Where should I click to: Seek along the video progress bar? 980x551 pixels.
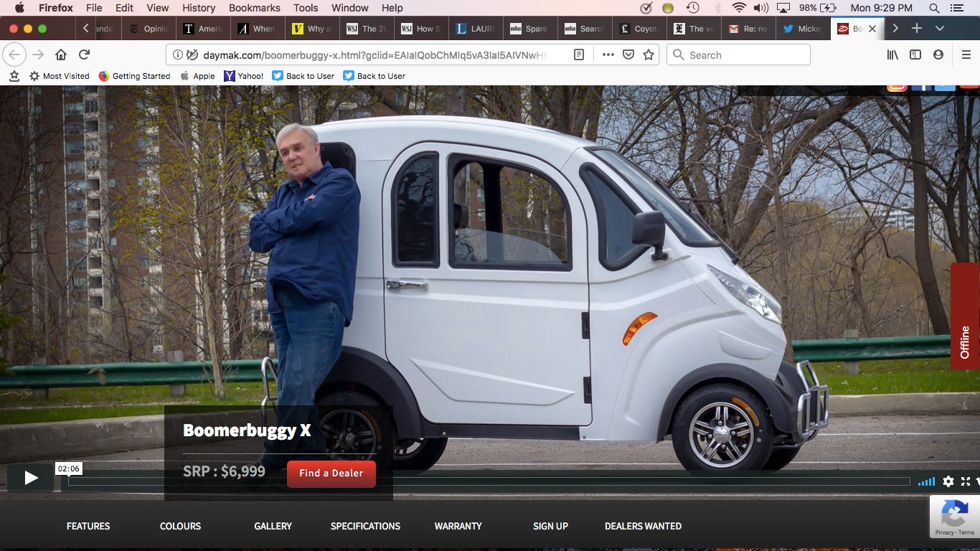[x=489, y=481]
